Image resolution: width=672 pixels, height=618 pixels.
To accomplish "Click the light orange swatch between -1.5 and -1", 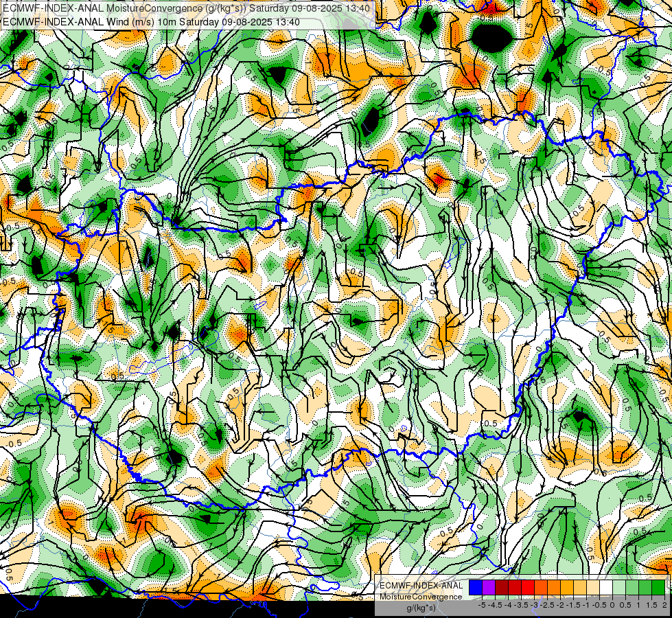I will [580, 587].
